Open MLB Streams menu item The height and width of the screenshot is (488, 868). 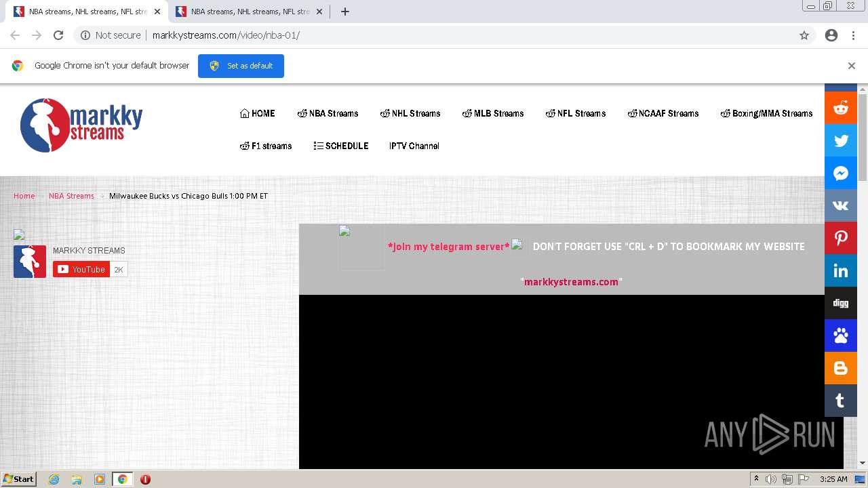click(x=493, y=113)
